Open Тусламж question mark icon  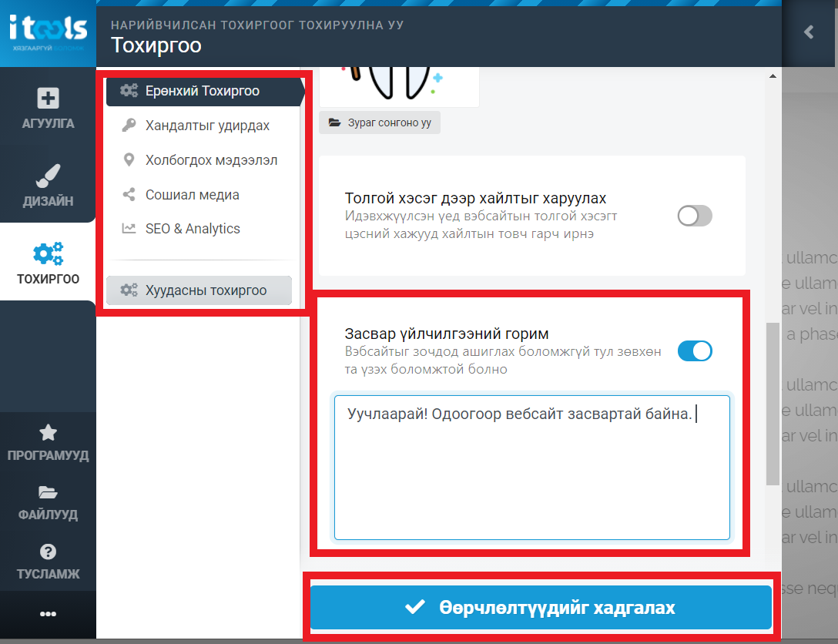pyautogui.click(x=48, y=561)
